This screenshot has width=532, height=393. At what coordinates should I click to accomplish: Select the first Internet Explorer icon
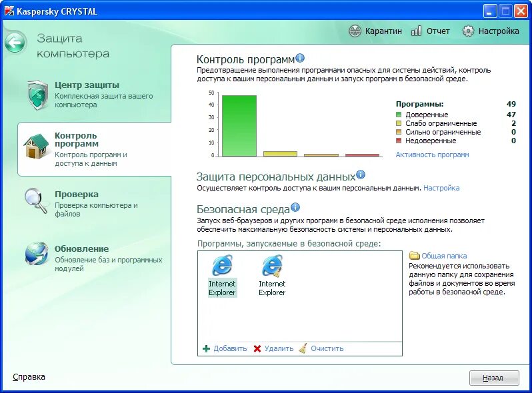pos(222,266)
